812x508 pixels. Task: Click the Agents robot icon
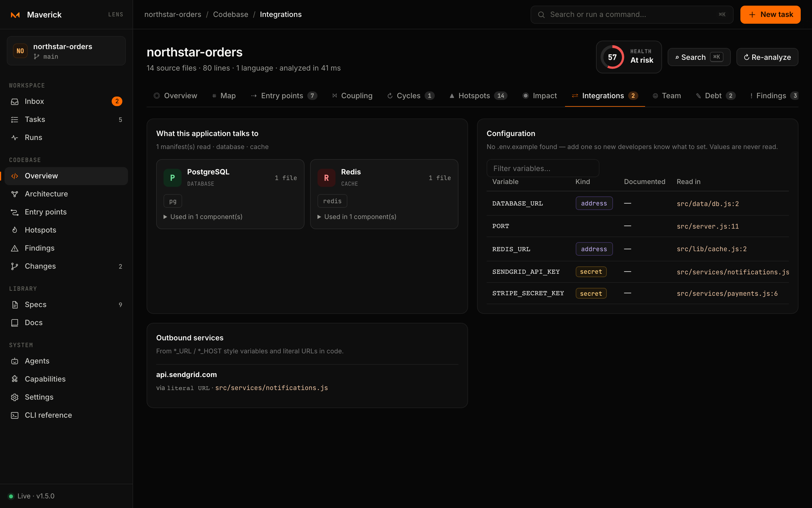coord(15,361)
